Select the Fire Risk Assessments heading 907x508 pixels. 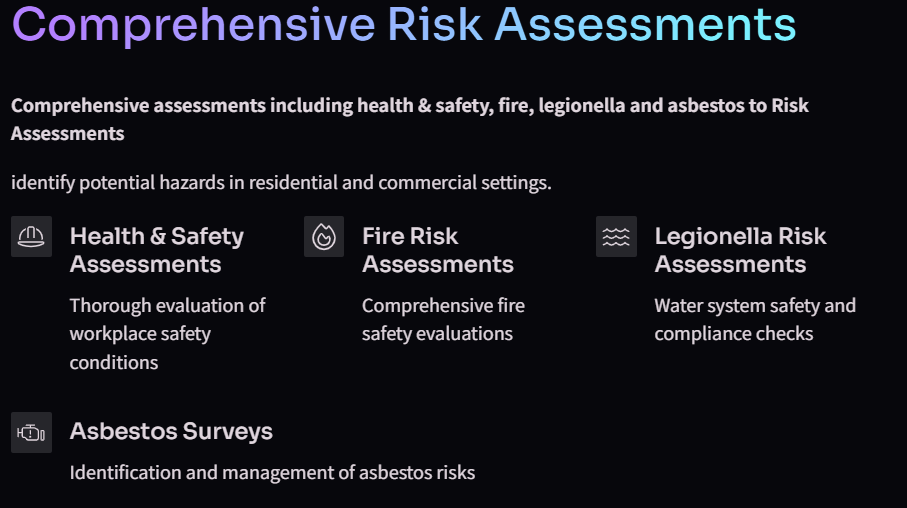pos(438,250)
